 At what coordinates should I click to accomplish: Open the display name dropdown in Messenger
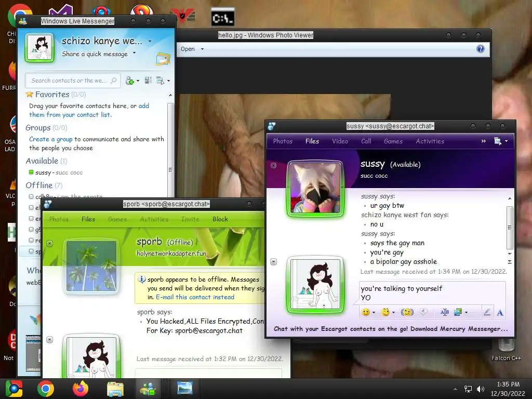click(x=150, y=42)
